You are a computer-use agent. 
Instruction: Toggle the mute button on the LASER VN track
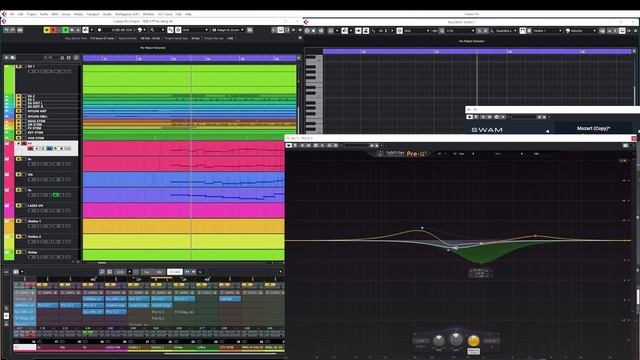(18, 205)
